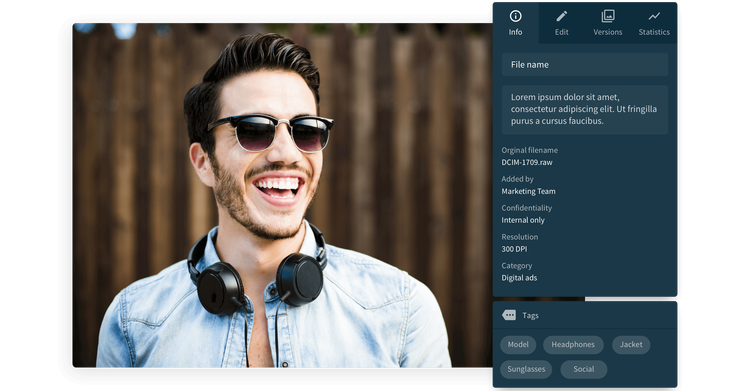Viewport: 750px width, 391px height.
Task: Click the Tags panel heading
Action: pos(530,315)
